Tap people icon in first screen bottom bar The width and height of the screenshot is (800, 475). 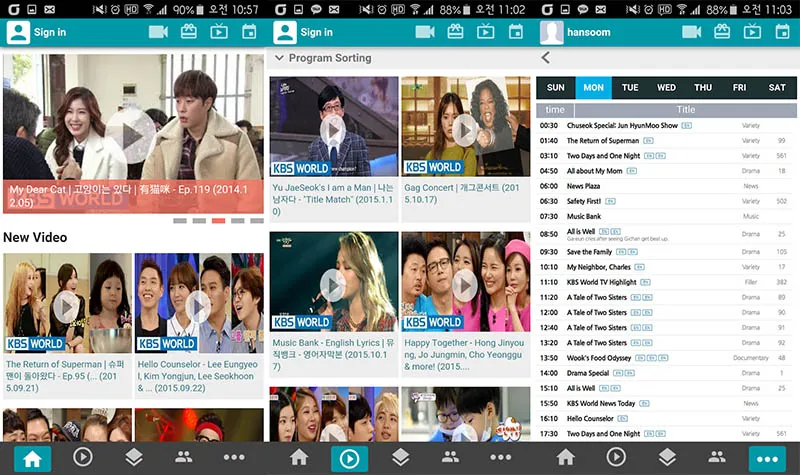[183, 457]
